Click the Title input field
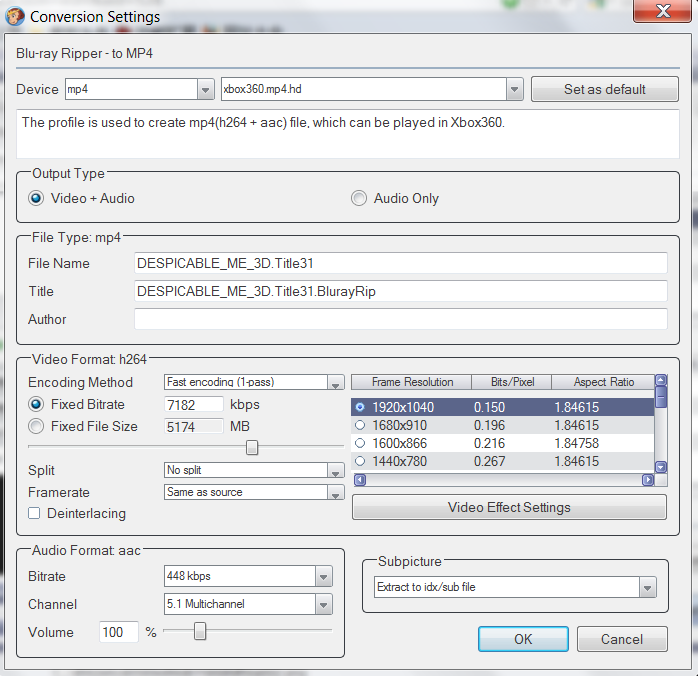The width and height of the screenshot is (698, 676). (x=401, y=291)
